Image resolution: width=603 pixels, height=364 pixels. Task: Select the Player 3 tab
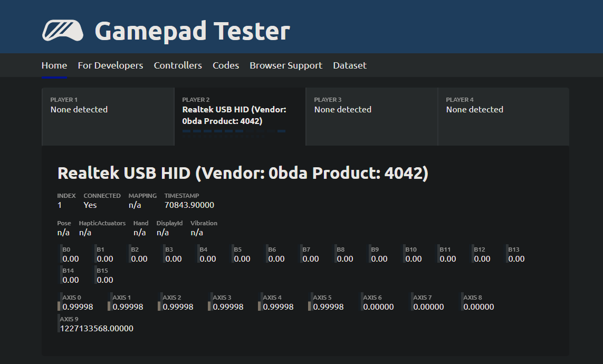click(x=371, y=117)
